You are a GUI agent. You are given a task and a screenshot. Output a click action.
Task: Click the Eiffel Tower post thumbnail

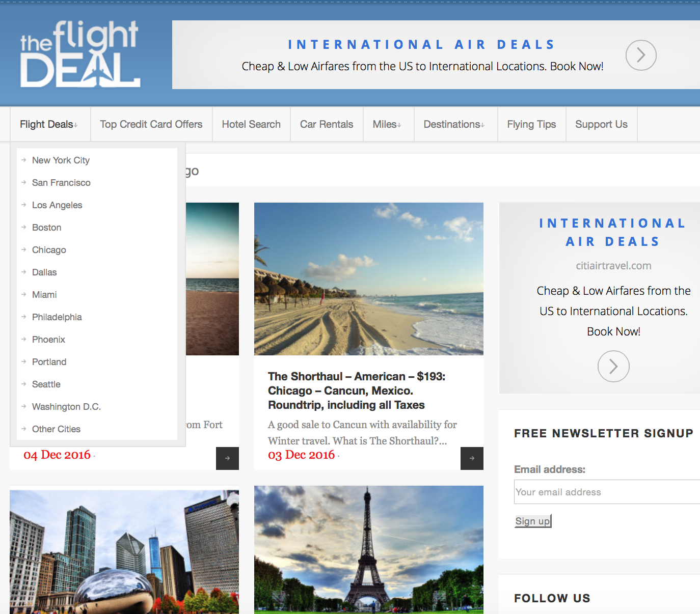pos(368,550)
